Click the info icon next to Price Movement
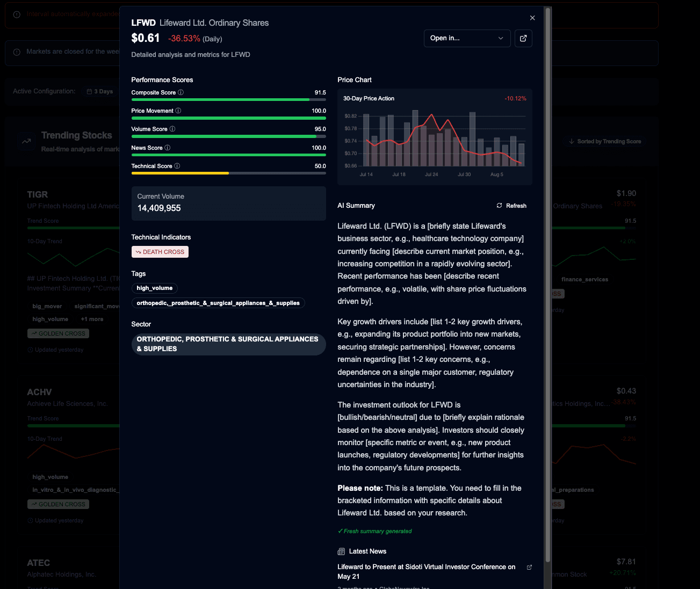 (178, 111)
